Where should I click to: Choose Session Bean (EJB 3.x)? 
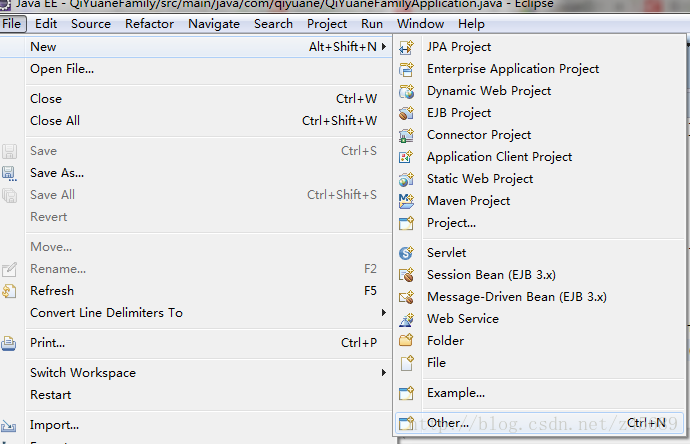coord(540,275)
